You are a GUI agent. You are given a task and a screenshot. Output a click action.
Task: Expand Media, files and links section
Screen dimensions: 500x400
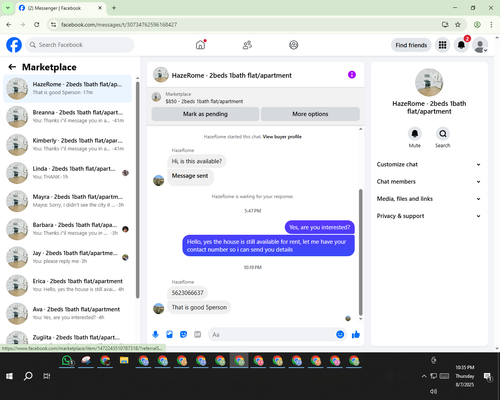pyautogui.click(x=429, y=199)
